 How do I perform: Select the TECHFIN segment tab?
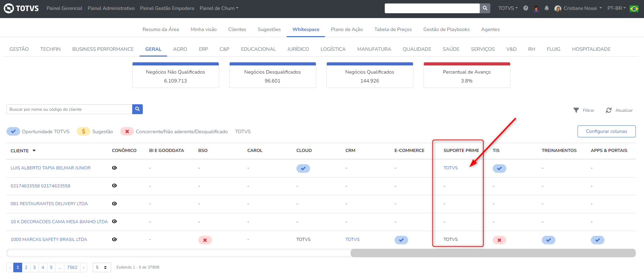point(50,49)
